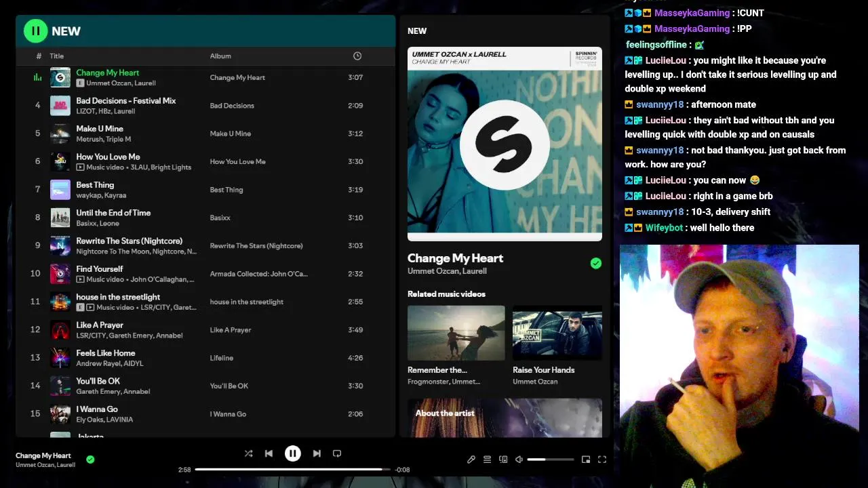Select track You'll Be OK title
The height and width of the screenshot is (488, 868).
pyautogui.click(x=98, y=381)
